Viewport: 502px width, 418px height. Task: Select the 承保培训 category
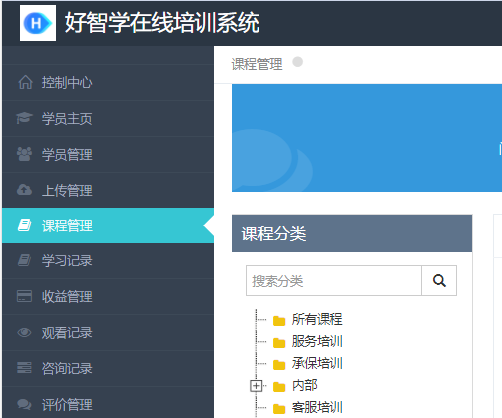(x=317, y=363)
